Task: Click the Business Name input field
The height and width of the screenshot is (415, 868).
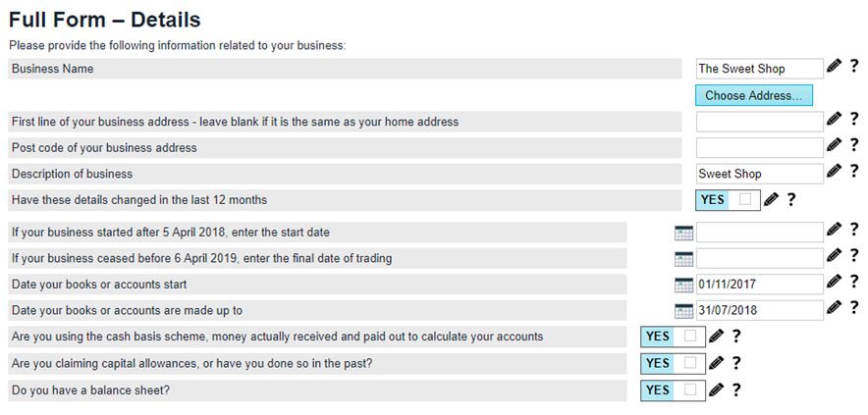Action: [759, 69]
